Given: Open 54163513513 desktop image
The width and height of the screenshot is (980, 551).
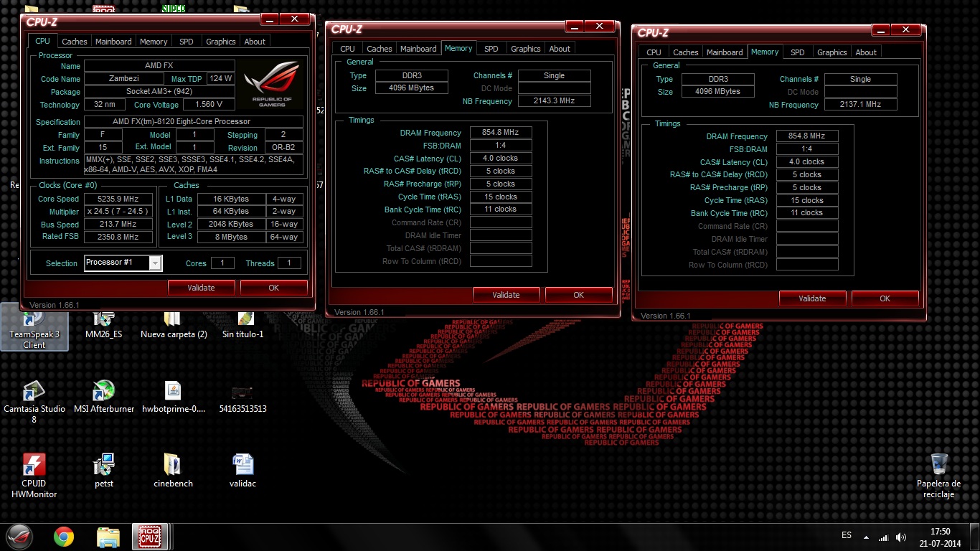Looking at the screenshot, I should pyautogui.click(x=243, y=397).
